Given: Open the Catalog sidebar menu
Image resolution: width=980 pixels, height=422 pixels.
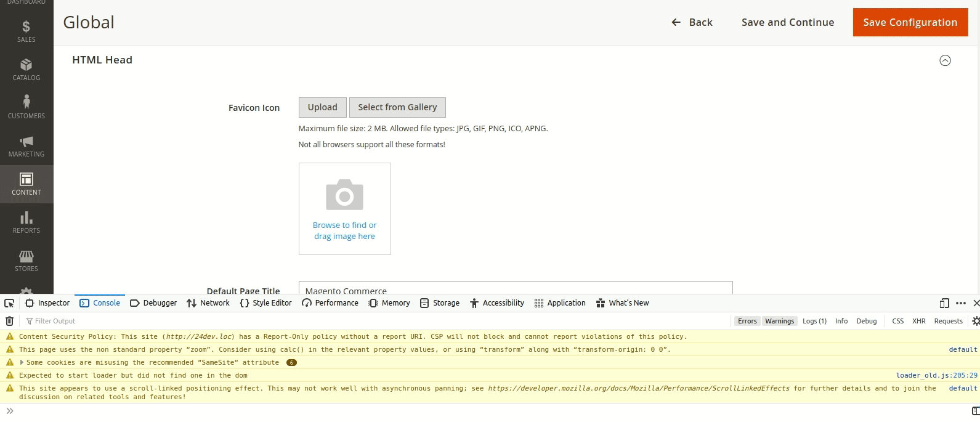Looking at the screenshot, I should [26, 70].
